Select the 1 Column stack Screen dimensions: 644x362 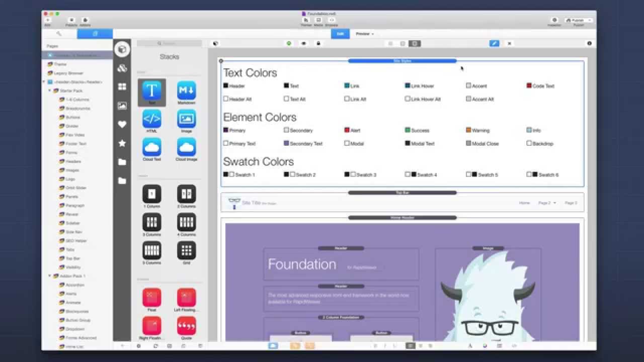click(x=151, y=197)
